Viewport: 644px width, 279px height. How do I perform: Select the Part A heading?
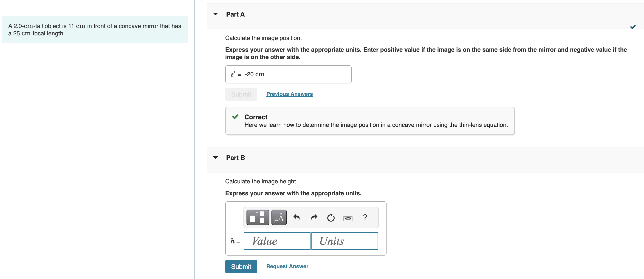pos(235,14)
